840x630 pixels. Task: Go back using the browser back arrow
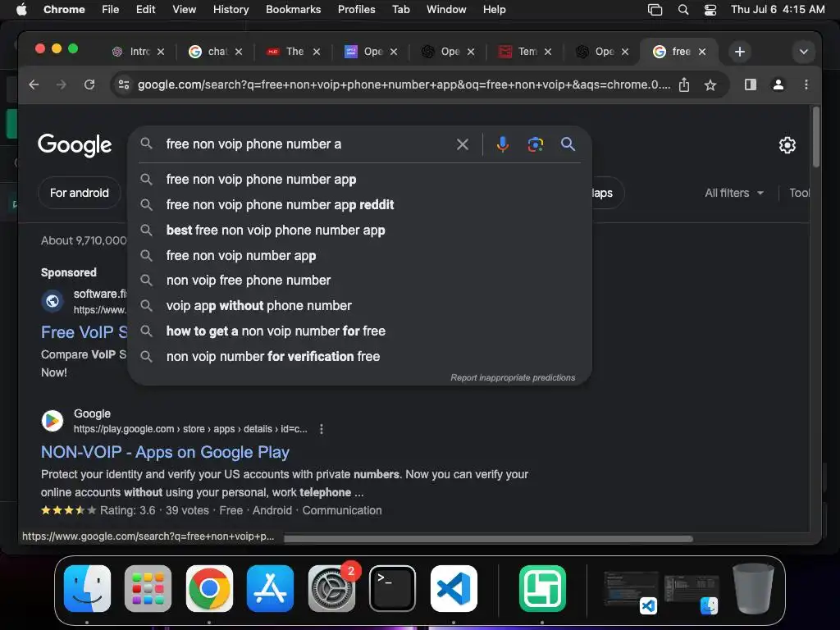(x=34, y=84)
